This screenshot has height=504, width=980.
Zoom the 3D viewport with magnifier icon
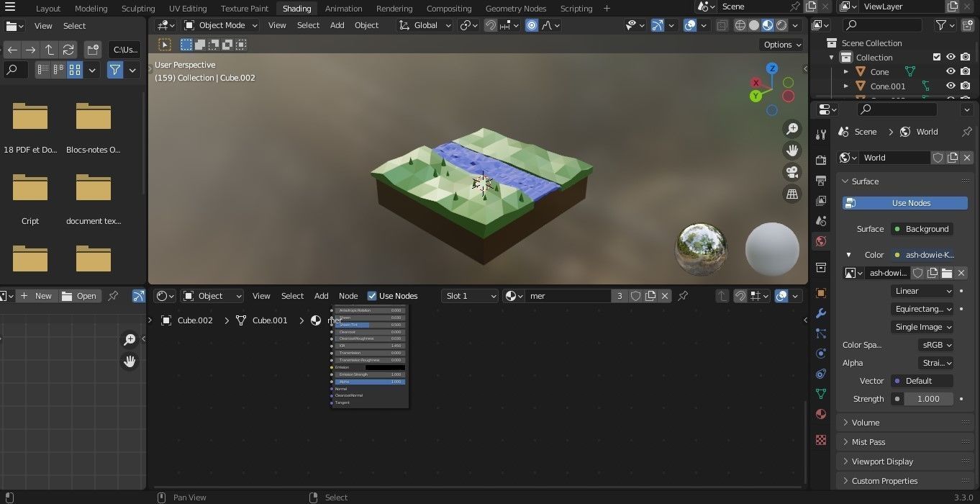click(x=792, y=129)
